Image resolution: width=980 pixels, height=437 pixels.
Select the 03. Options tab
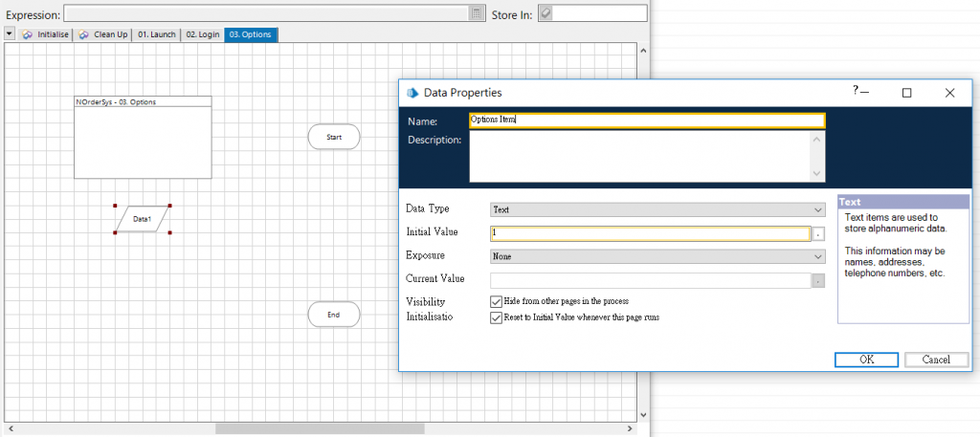(x=251, y=34)
